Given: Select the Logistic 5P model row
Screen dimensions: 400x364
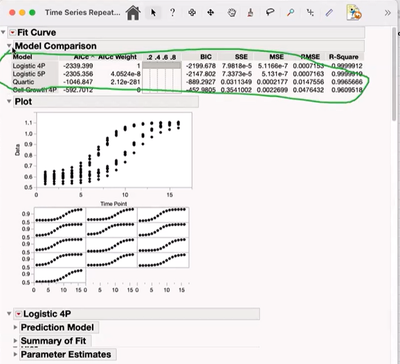Looking at the screenshot, I should coord(187,74).
